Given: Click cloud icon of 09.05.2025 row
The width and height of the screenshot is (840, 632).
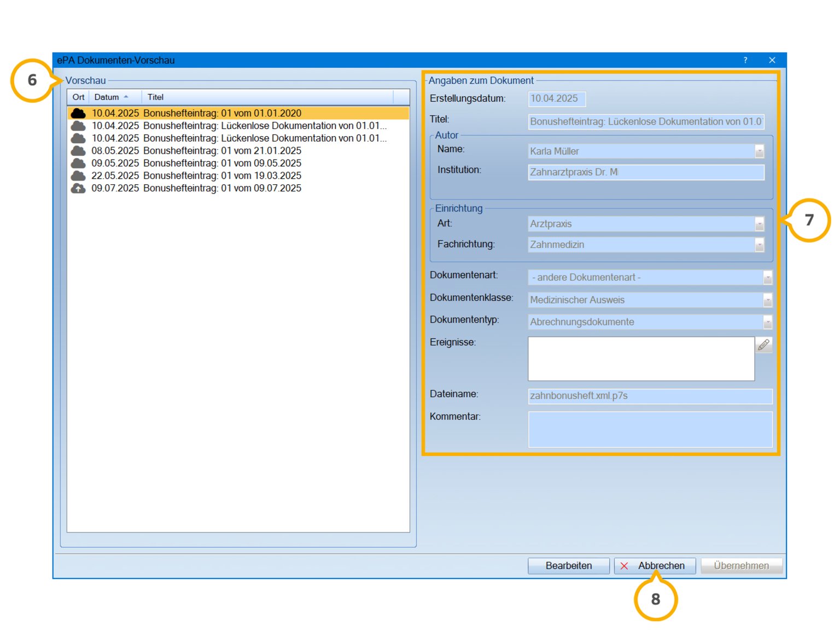Looking at the screenshot, I should coord(78,163).
